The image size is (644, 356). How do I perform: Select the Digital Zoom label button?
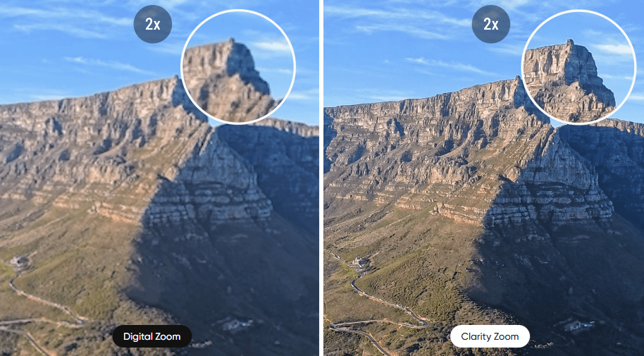pyautogui.click(x=152, y=336)
